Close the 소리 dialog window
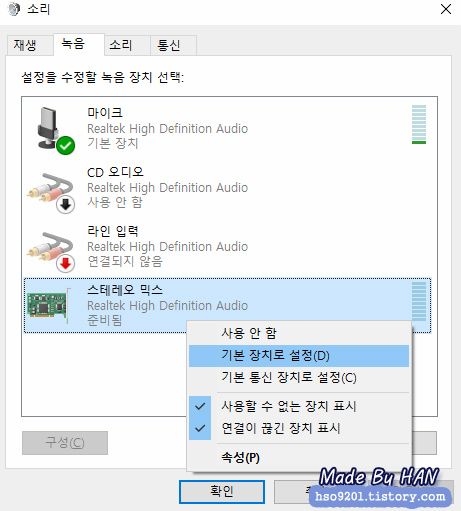 click(446, 9)
